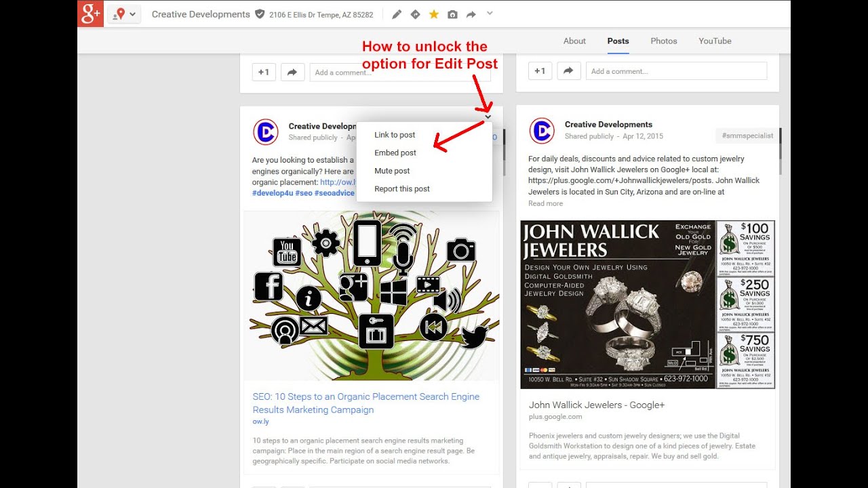Open the SEO 10 Steps article link
Image resolution: width=868 pixels, height=488 pixels.
(366, 403)
